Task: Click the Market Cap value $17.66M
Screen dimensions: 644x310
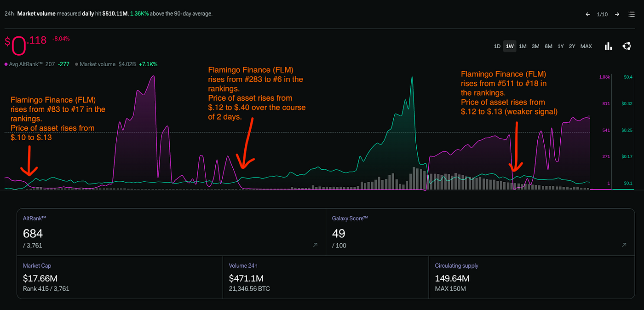Action: point(40,278)
